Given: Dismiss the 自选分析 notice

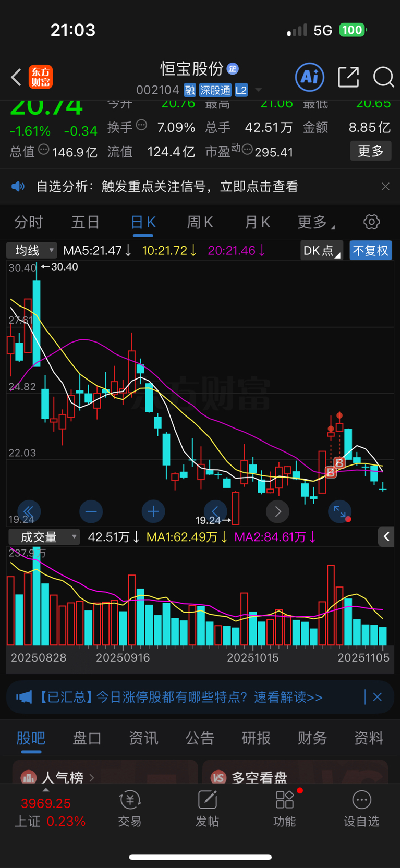Looking at the screenshot, I should 385,187.
